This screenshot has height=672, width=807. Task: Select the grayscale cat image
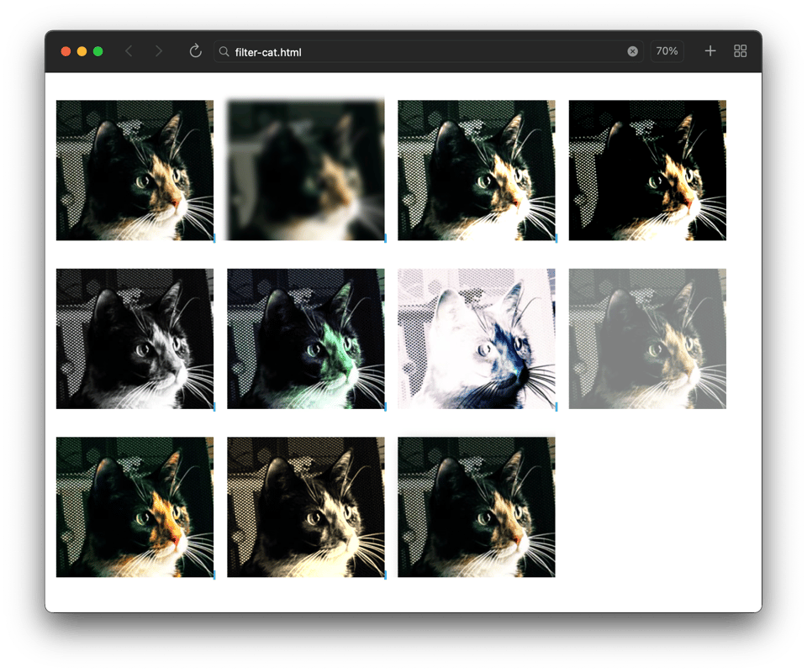click(x=134, y=339)
